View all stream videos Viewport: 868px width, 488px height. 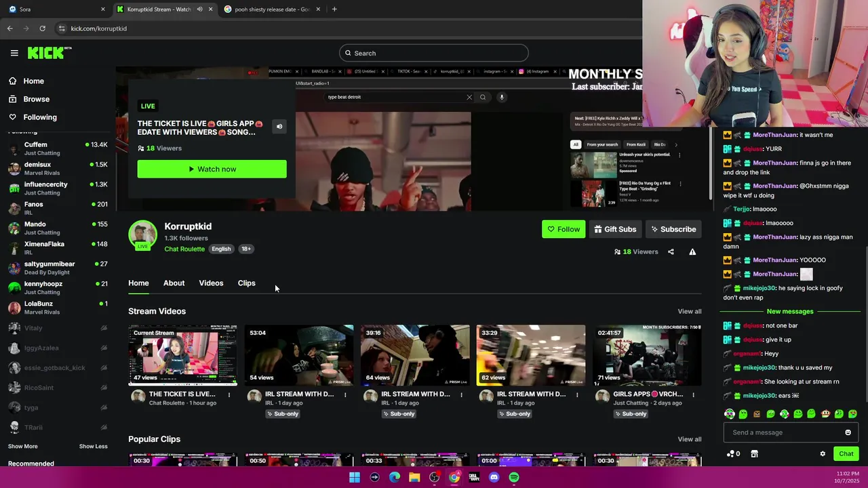click(x=689, y=312)
